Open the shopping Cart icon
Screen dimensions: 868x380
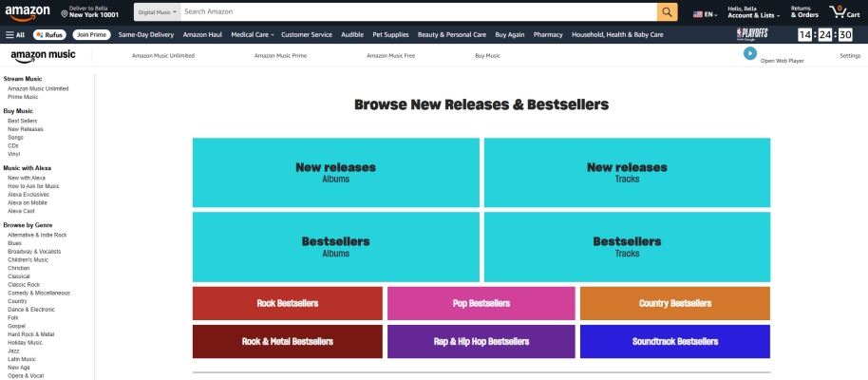pos(844,11)
